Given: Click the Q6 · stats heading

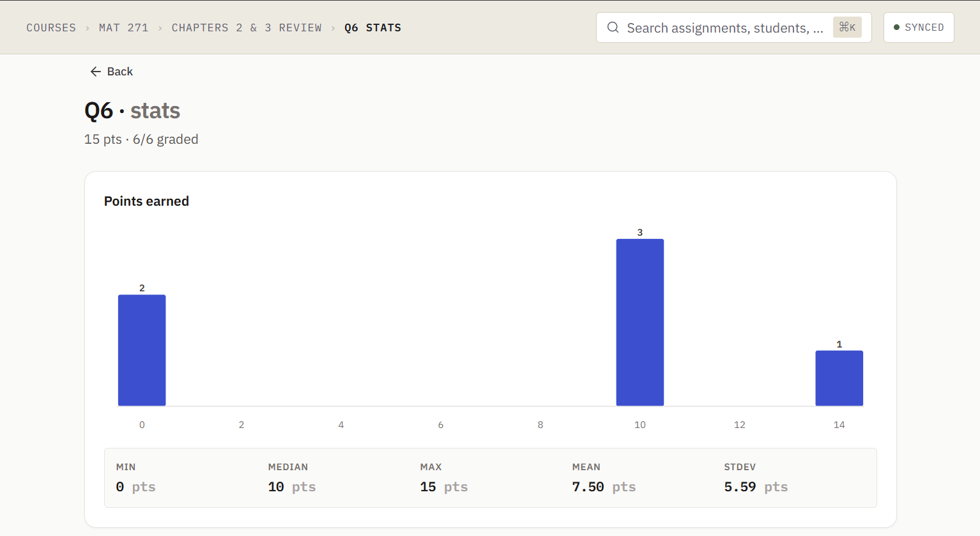Looking at the screenshot, I should pos(132,111).
